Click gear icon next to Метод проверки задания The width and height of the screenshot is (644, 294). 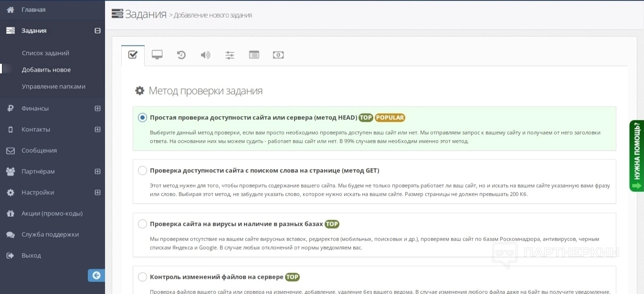139,91
